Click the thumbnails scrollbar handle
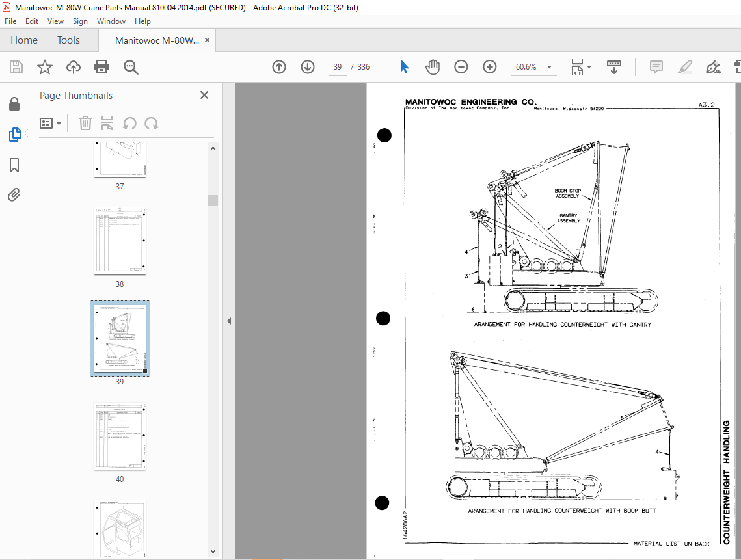741x560 pixels. (x=213, y=200)
